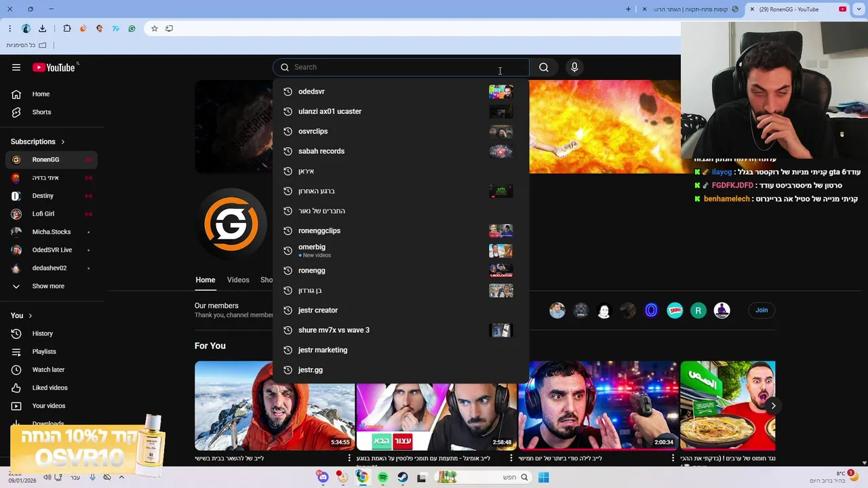Open Your videos in the sidebar
868x488 pixels.
(x=52, y=406)
